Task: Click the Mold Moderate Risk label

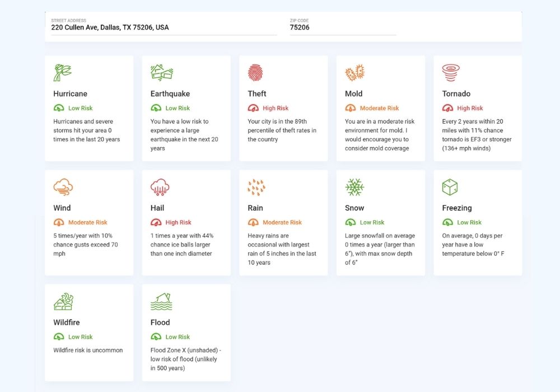Action: 379,108
